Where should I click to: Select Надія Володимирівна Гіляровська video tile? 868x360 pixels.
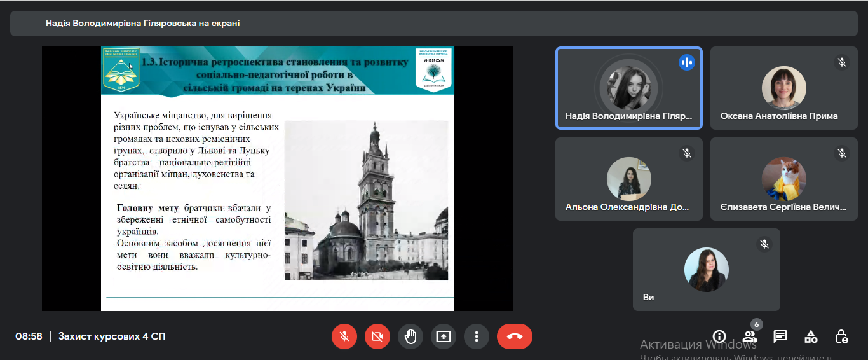coord(628,88)
